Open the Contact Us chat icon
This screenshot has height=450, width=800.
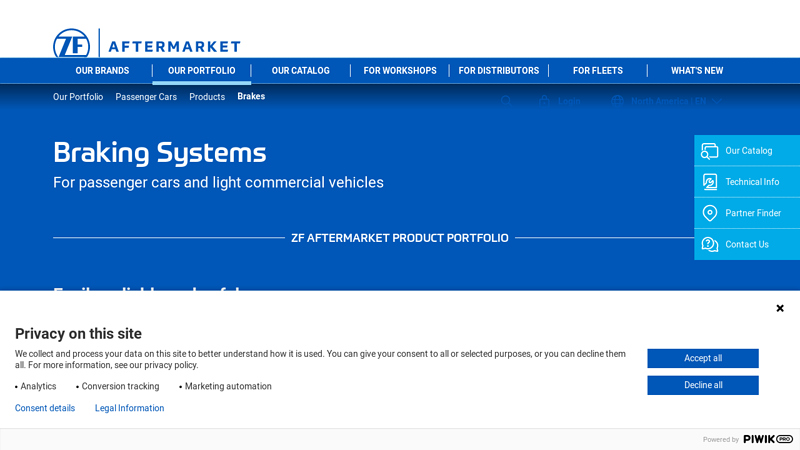click(x=709, y=244)
